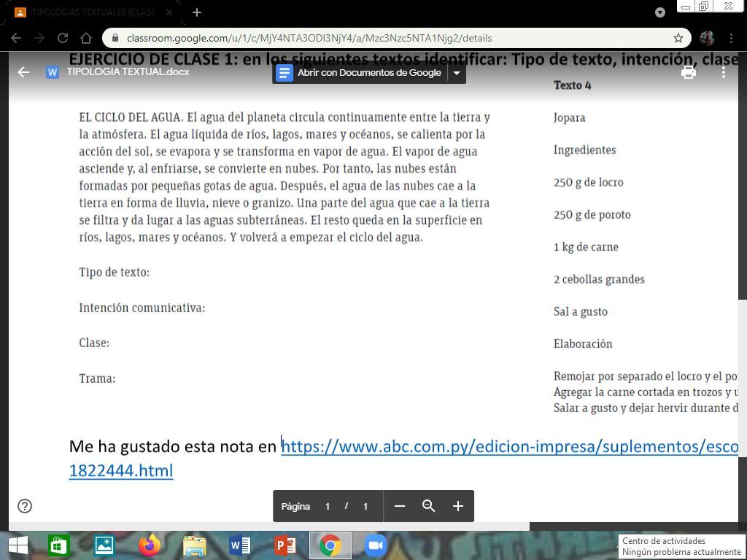747x560 pixels.
Task: Click the 'Sal a gusto' line
Action: tap(580, 312)
